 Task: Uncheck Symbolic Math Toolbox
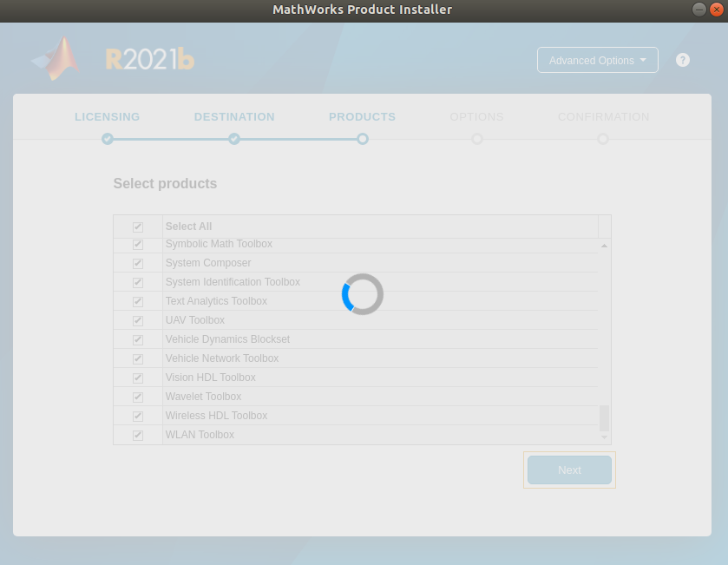click(x=138, y=245)
